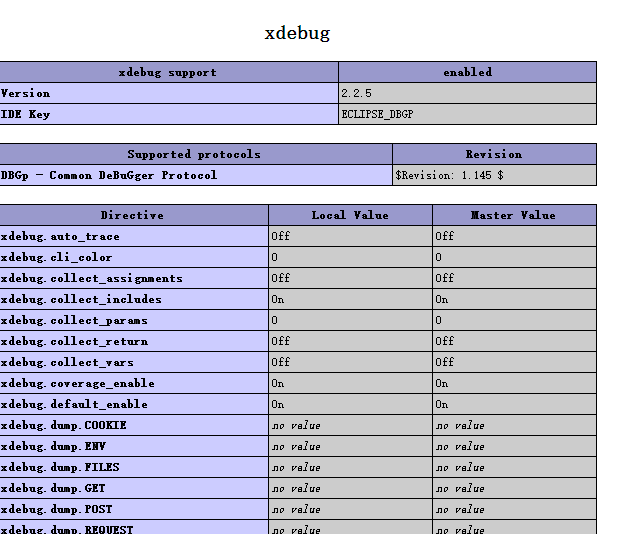Click the version value 2.2.5
Viewport: 620px width, 534px height.
click(x=356, y=93)
